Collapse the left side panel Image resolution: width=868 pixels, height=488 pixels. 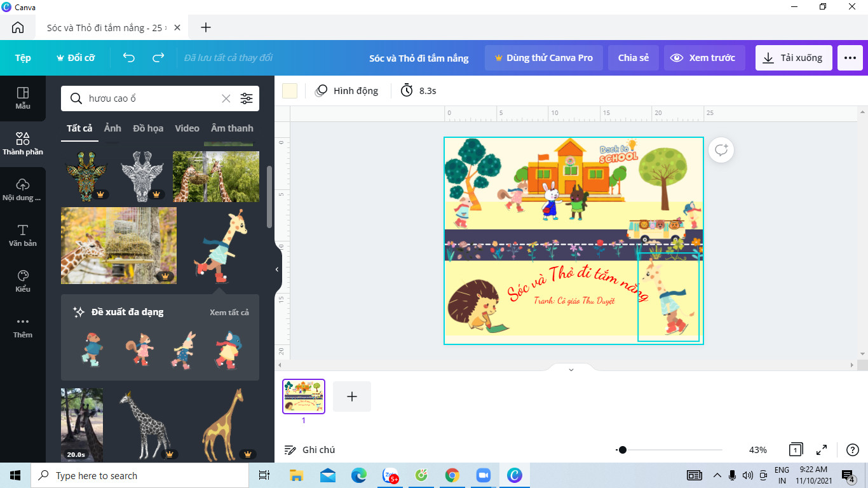click(277, 269)
